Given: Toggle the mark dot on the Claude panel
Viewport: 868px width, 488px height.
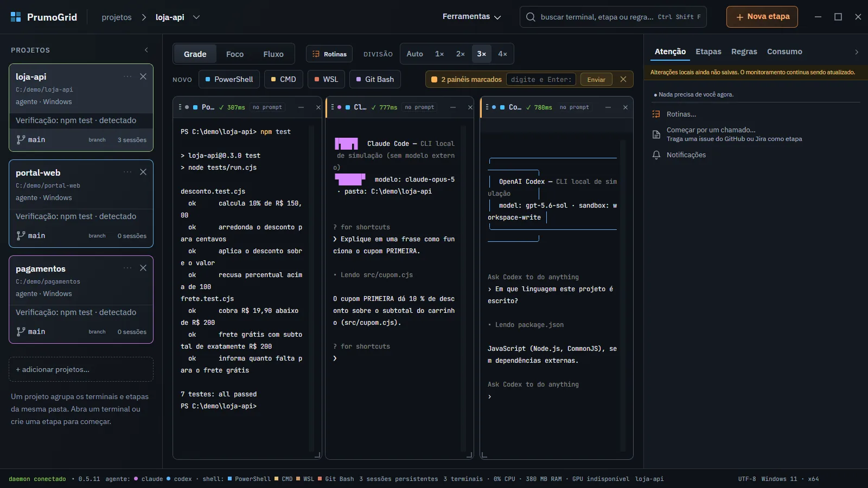Looking at the screenshot, I should pos(339,107).
